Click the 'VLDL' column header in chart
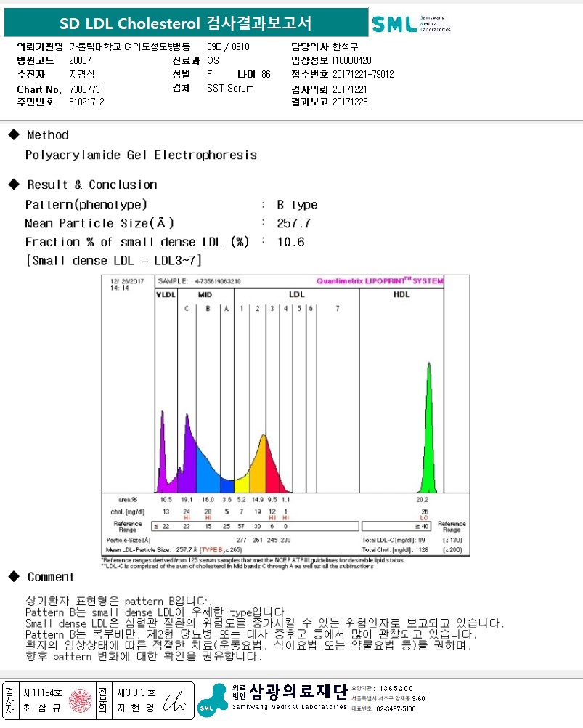 [166, 295]
